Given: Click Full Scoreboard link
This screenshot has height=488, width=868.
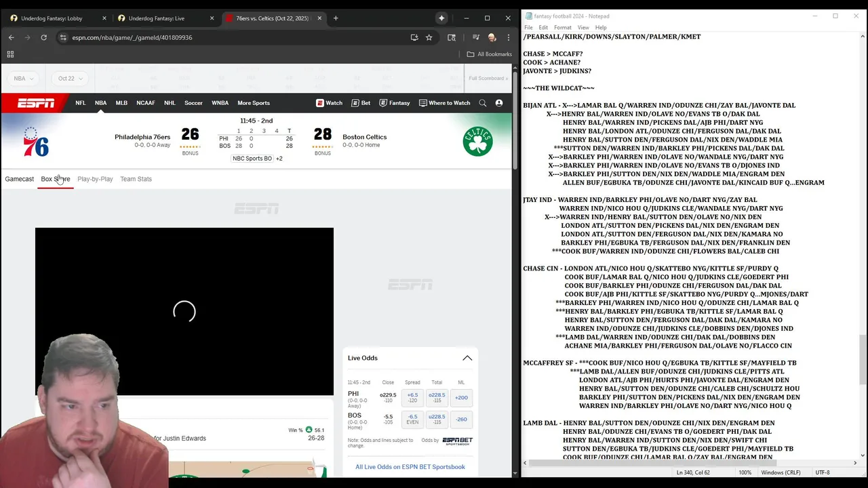Looking at the screenshot, I should click(x=487, y=78).
